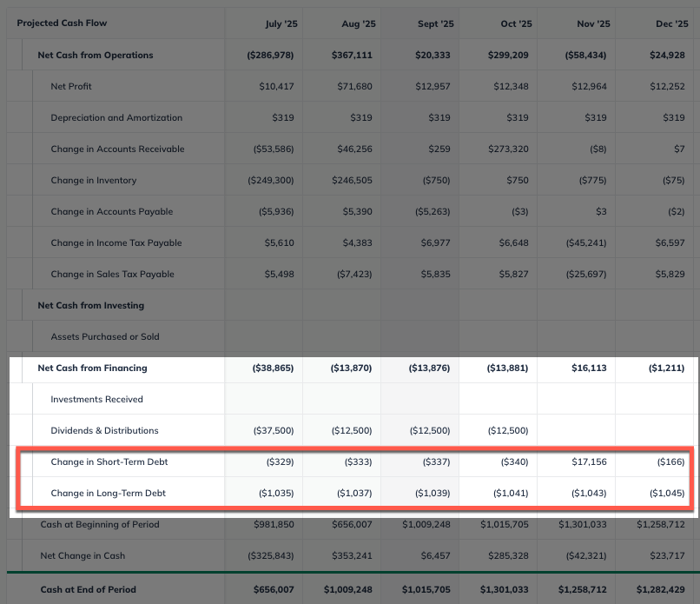Click July short-term debt value ($329)

[x=280, y=461]
